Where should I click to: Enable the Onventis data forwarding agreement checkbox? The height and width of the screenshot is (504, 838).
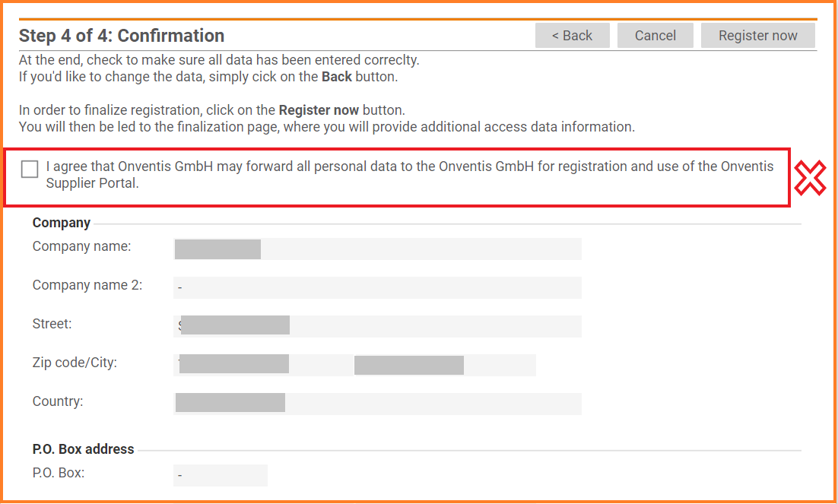(29, 169)
